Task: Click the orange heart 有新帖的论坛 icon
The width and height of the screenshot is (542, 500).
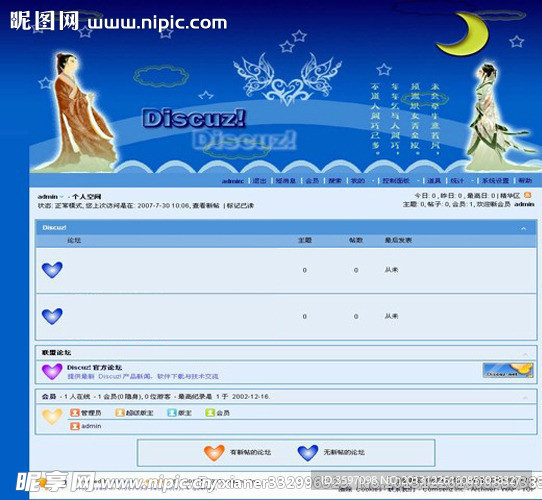Action: click(214, 453)
